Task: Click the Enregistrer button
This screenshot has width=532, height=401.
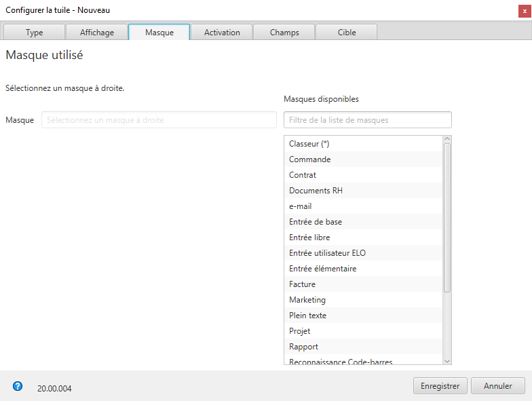Action: 440,385
